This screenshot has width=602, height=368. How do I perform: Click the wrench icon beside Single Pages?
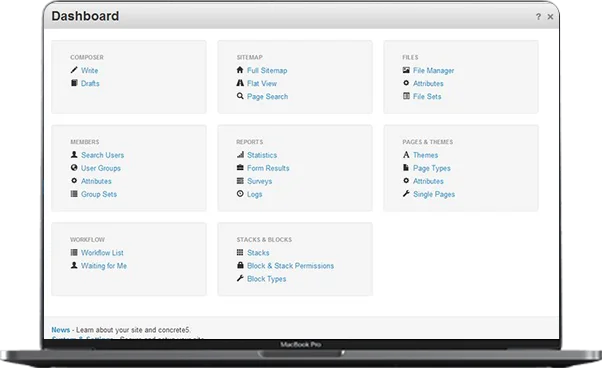406,194
